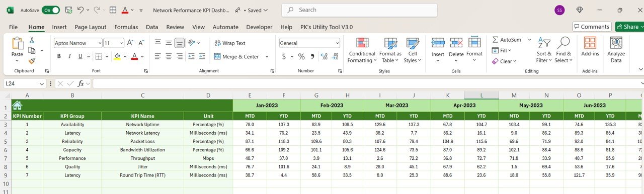Screen dimensions: 644x194
Task: Open fill color dropdown arrow
Action: [x=125, y=56]
